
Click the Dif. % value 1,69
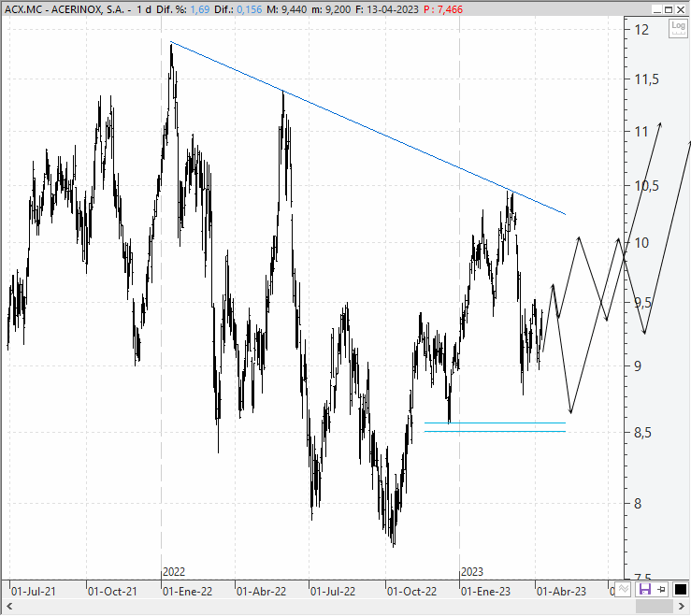coord(199,9)
